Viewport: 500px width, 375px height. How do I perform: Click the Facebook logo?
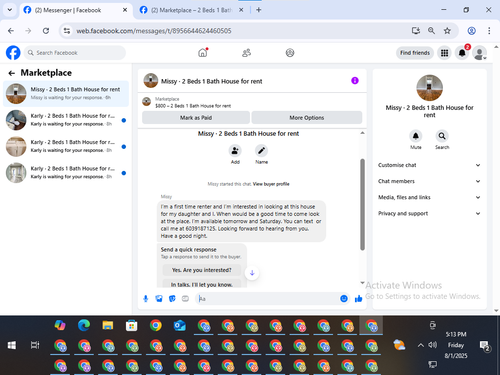pyautogui.click(x=13, y=53)
